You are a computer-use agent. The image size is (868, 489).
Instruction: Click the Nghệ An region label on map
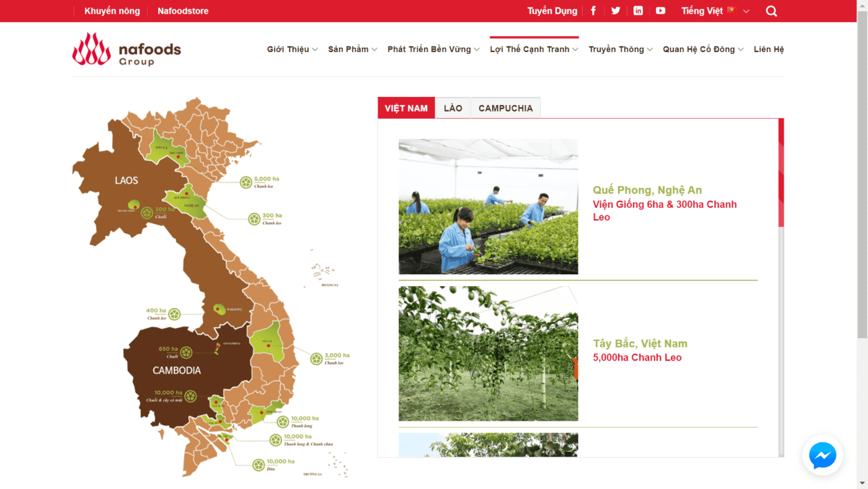point(192,205)
